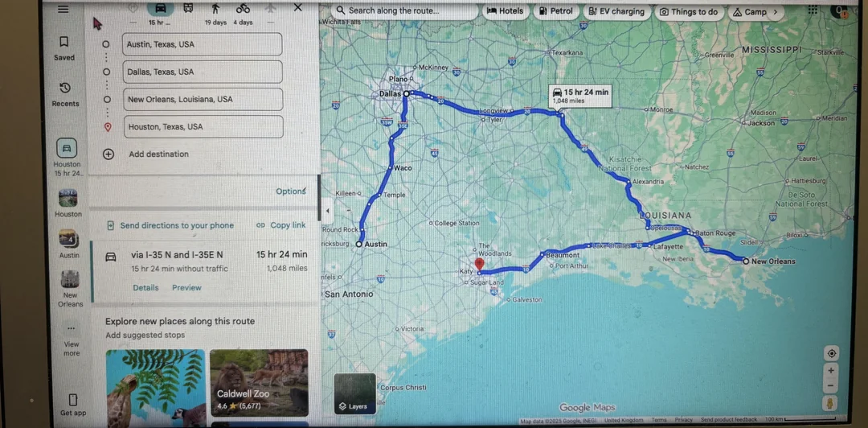Switch travel mode to walking
This screenshot has width=868, height=428.
point(215,9)
